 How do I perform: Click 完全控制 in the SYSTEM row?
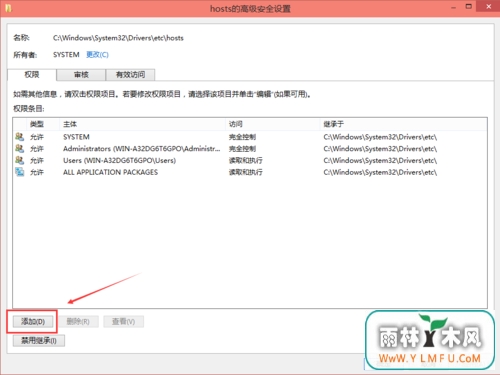pyautogui.click(x=242, y=137)
